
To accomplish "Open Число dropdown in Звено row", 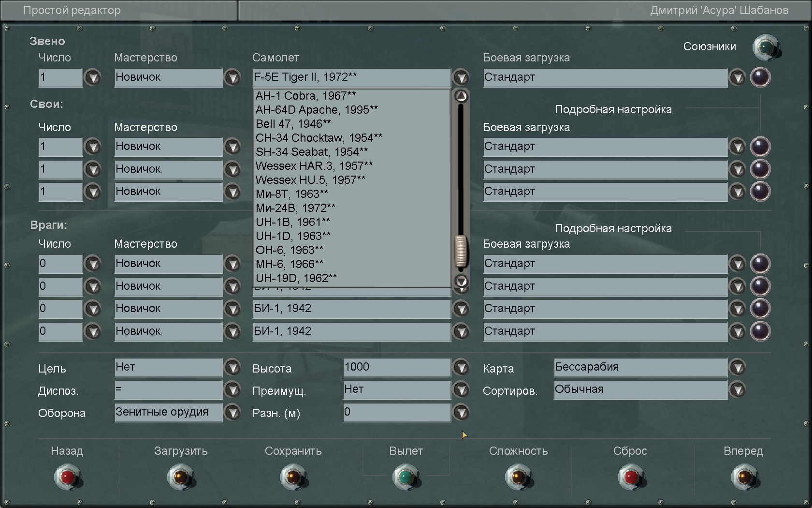I will (x=93, y=77).
